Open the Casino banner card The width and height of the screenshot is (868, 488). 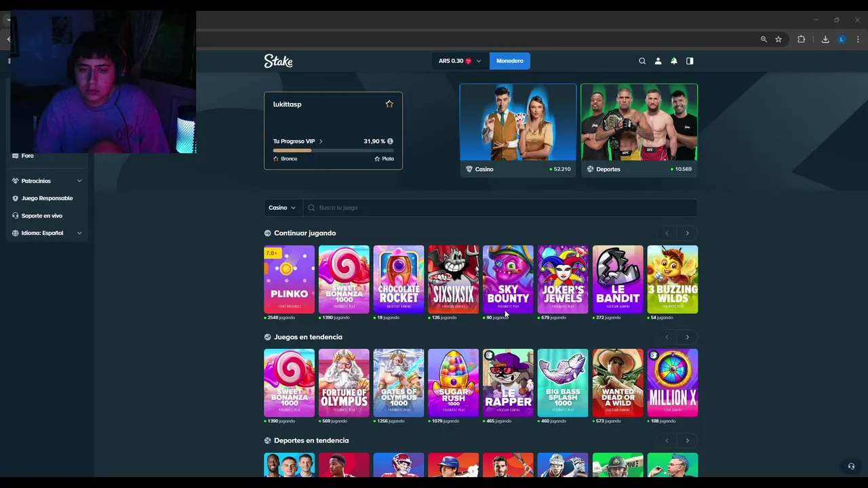point(518,130)
